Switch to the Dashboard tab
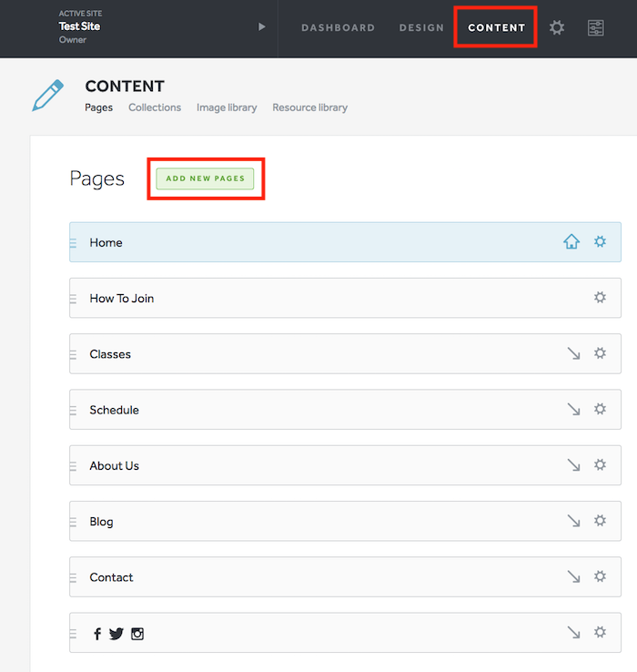This screenshot has height=672, width=637. click(338, 27)
